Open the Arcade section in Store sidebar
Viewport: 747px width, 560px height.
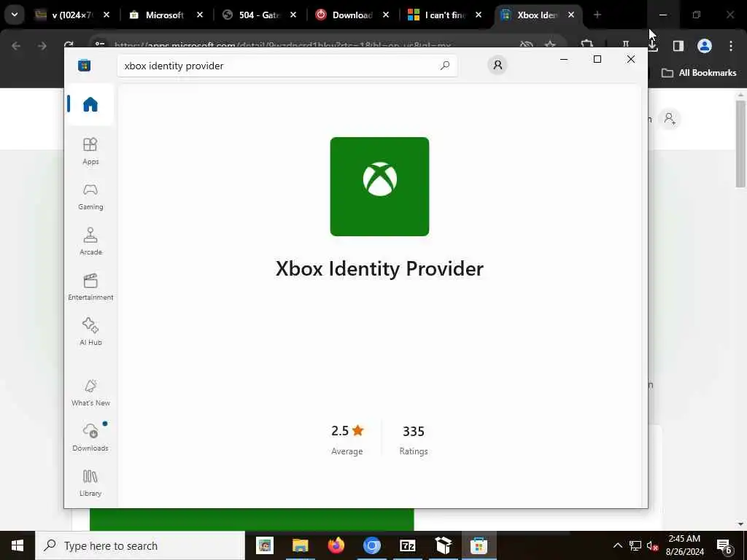90,241
